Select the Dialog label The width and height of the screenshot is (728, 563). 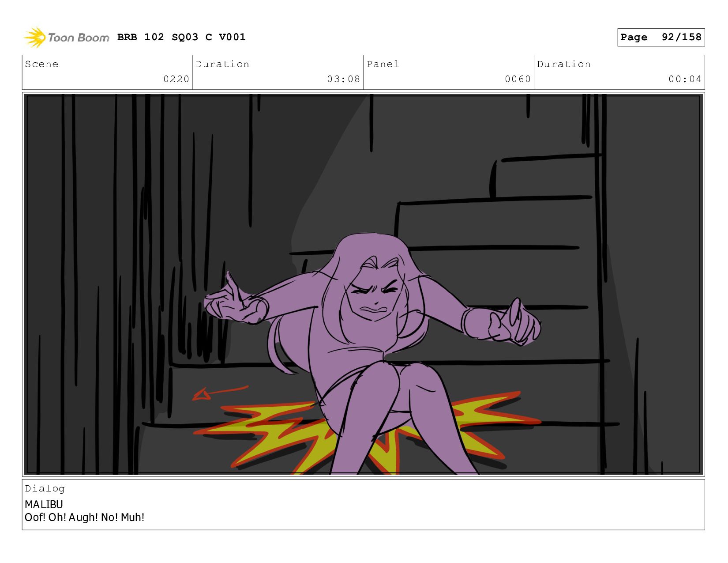pos(45,488)
